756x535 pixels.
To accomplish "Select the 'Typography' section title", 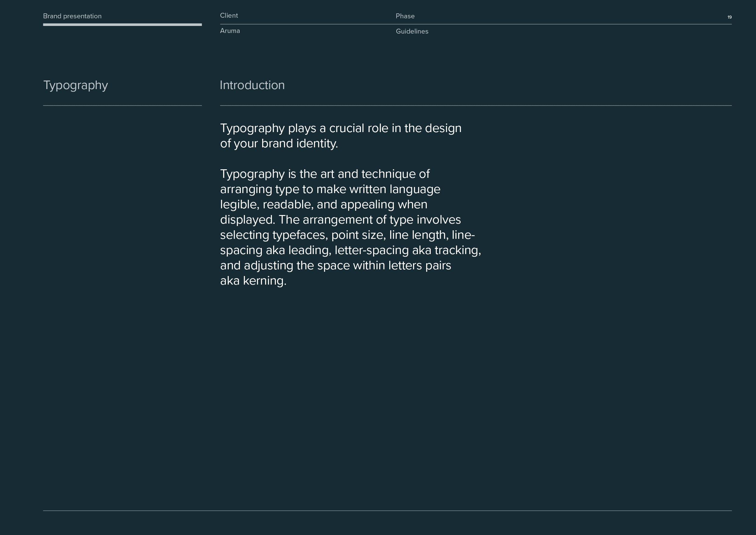I will [76, 86].
